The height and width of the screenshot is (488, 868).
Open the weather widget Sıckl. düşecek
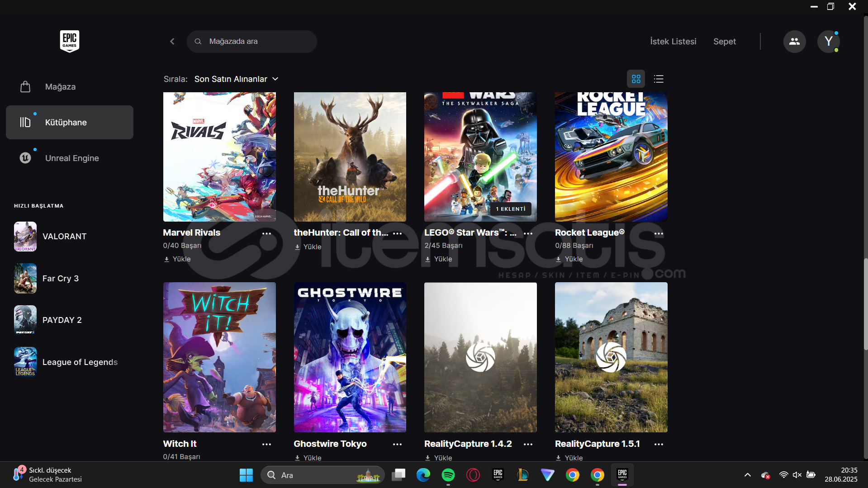pyautogui.click(x=47, y=475)
